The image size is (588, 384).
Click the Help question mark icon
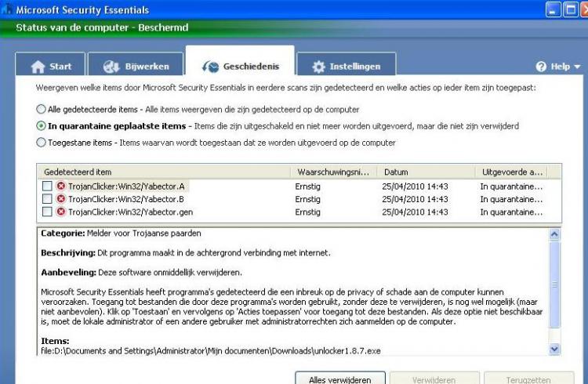click(x=541, y=67)
